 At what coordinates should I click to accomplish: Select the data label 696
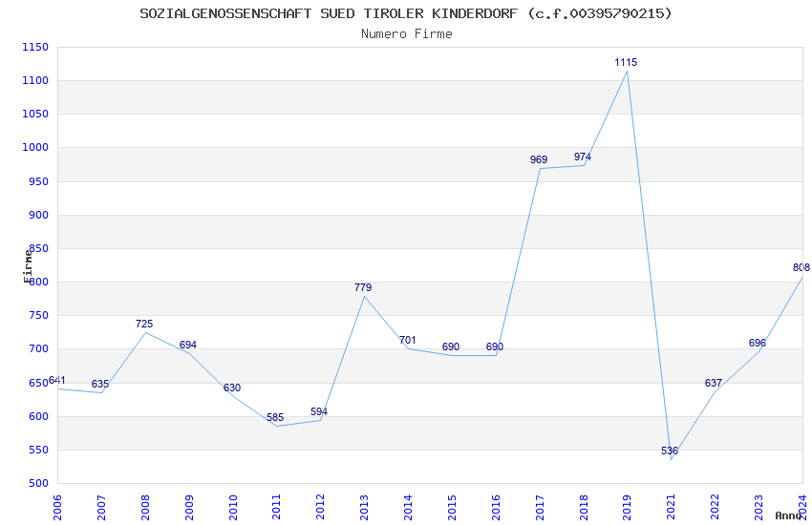(758, 344)
